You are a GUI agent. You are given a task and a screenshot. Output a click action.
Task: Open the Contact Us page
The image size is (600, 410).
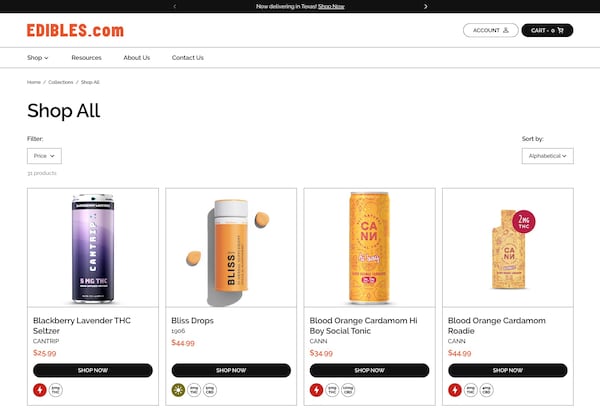point(187,58)
